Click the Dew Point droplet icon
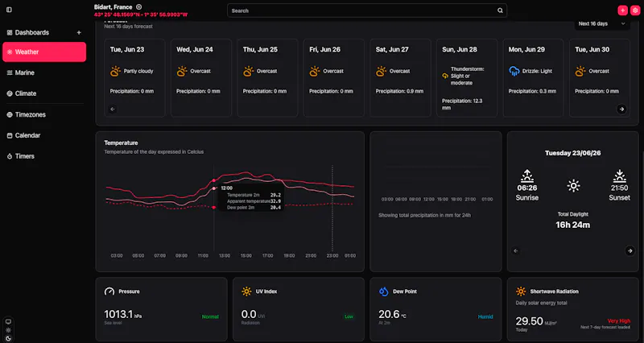 click(384, 291)
